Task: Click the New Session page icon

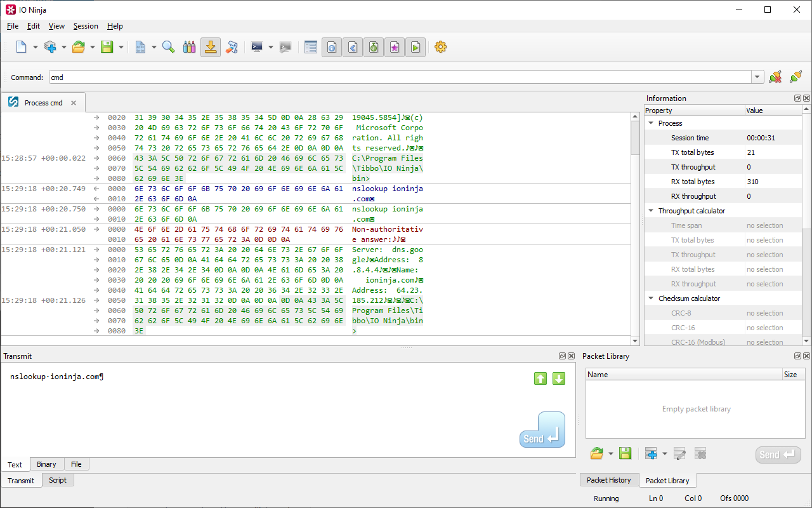Action: click(x=22, y=47)
